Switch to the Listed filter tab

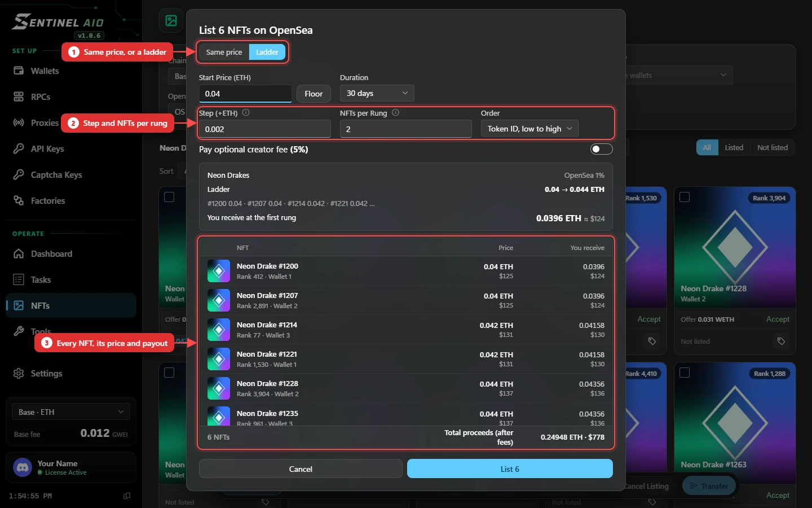pos(734,147)
